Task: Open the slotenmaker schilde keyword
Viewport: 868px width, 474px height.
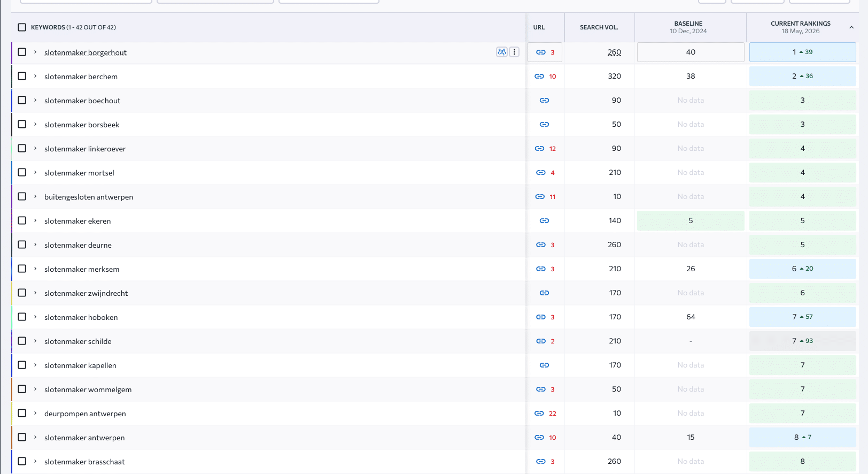Action: pyautogui.click(x=78, y=341)
